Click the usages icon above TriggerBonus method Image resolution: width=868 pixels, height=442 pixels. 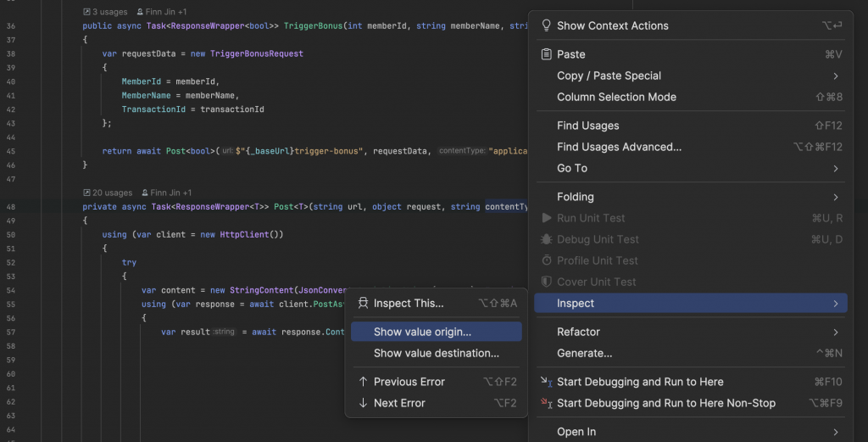pyautogui.click(x=87, y=13)
